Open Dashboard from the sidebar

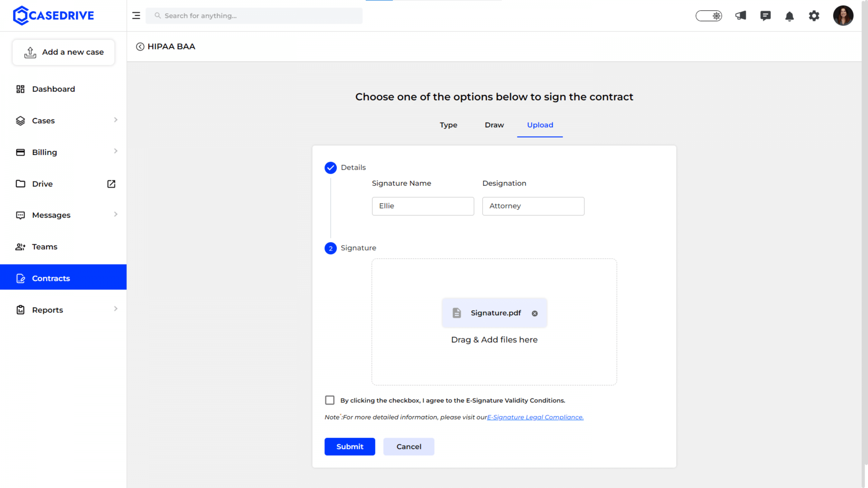(63, 89)
